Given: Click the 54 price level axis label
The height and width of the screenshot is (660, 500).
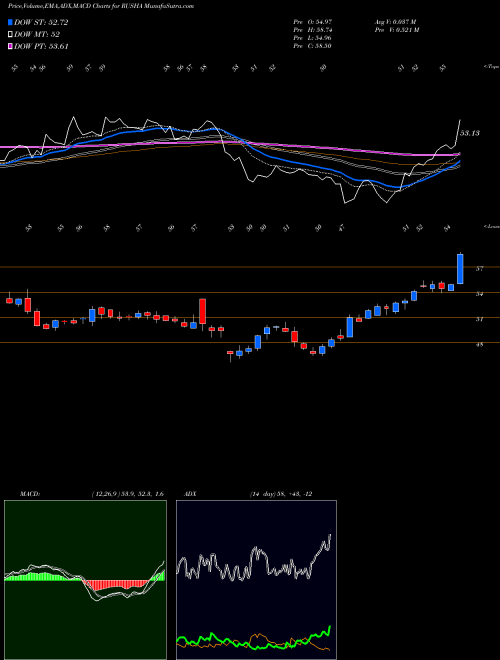Looking at the screenshot, I should click(x=479, y=294).
